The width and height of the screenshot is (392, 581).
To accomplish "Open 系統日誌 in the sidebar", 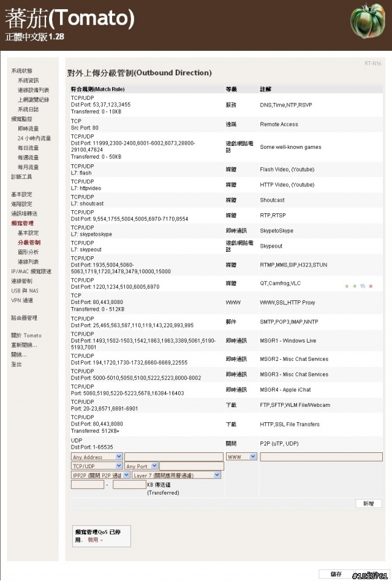I will point(28,109).
